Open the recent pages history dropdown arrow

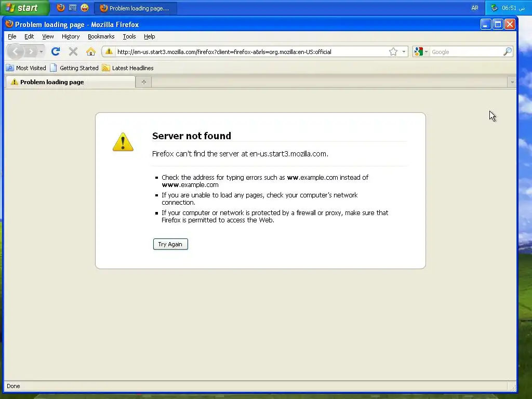(41, 51)
